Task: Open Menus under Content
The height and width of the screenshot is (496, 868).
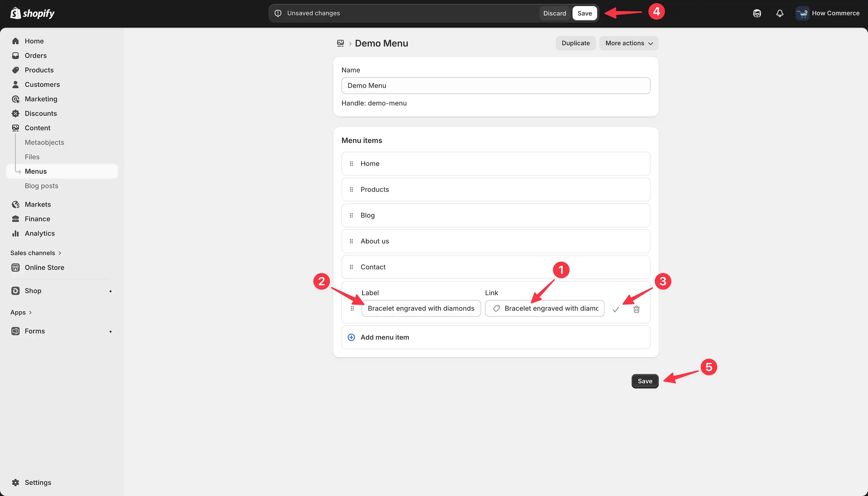Action: coord(62,171)
